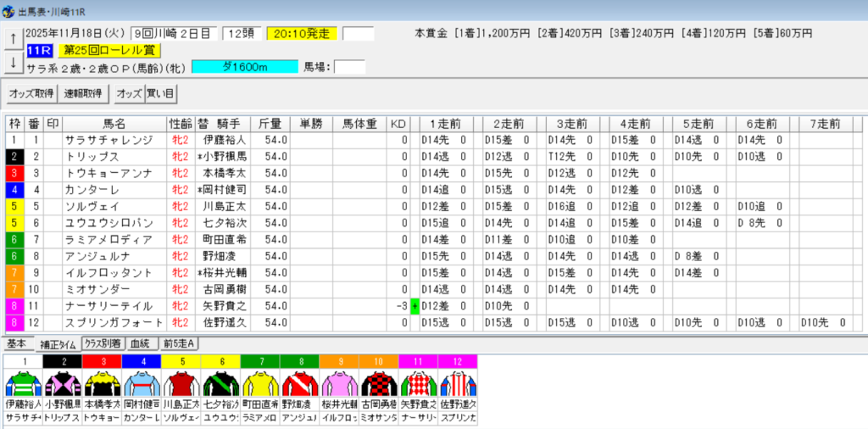
Task: Select horse name イルフロッタント
Action: (x=108, y=273)
